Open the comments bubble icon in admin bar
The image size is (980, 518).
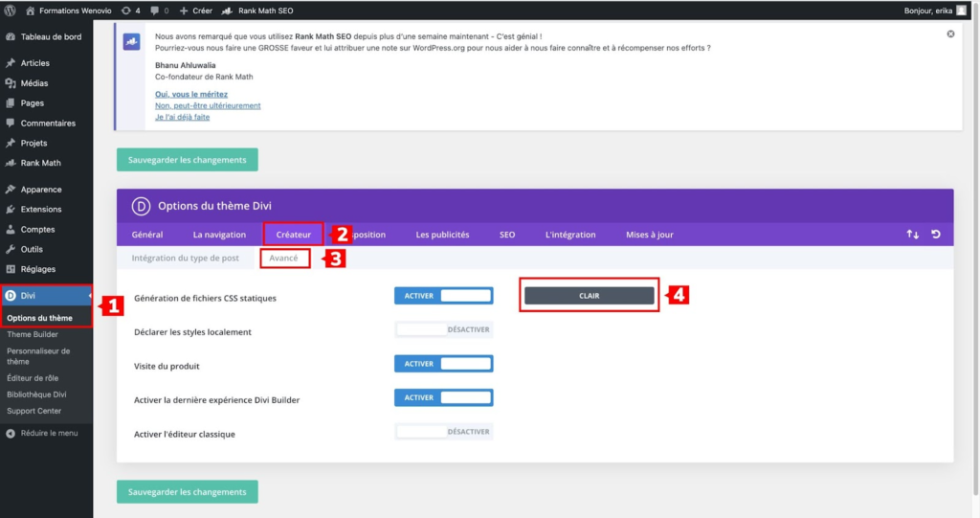(160, 11)
